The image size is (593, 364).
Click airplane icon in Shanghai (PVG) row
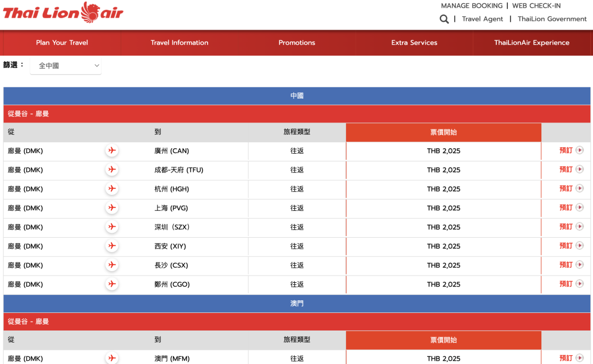click(x=112, y=208)
